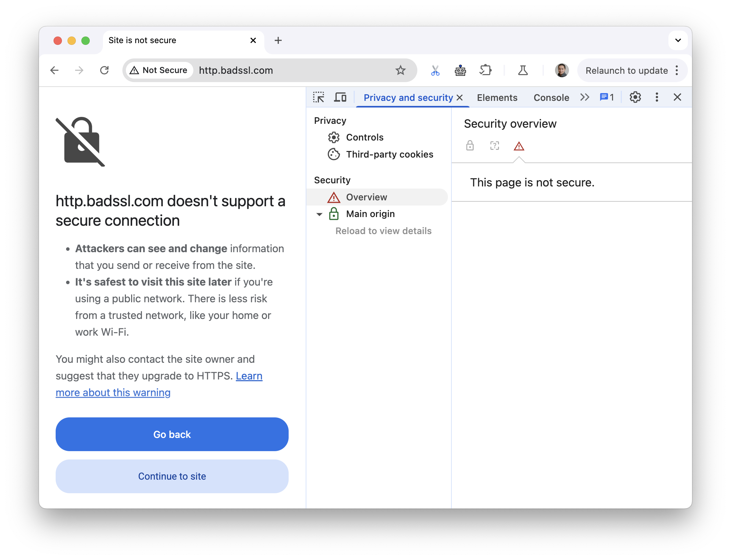Expand the Main origin tree item

click(319, 214)
